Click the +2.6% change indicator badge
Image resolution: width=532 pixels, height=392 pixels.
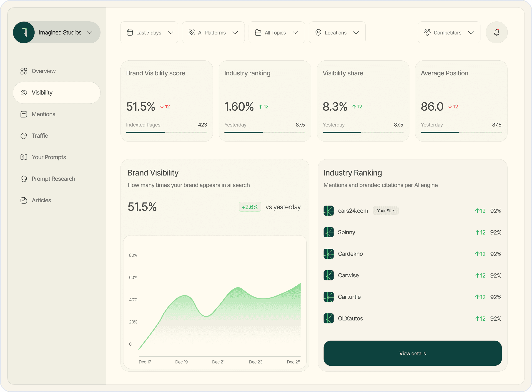(x=250, y=207)
